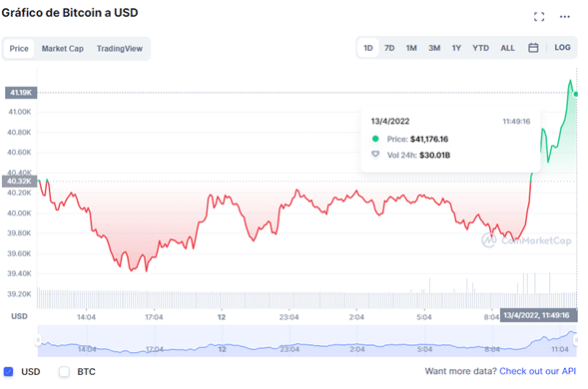Click the 40.32K opening price label
This screenshot has width=588, height=389.
coord(20,182)
